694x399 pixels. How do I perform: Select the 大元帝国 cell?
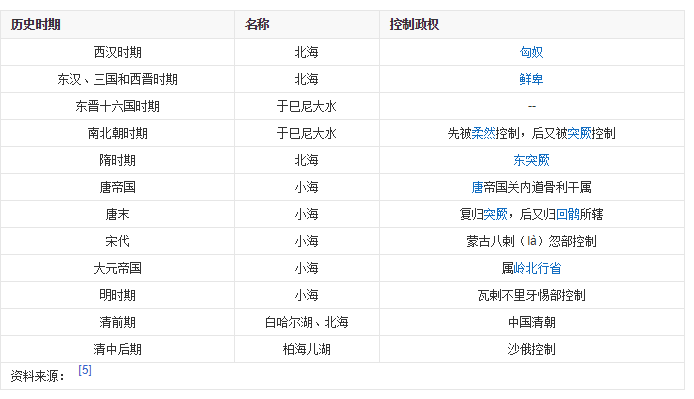(x=117, y=268)
